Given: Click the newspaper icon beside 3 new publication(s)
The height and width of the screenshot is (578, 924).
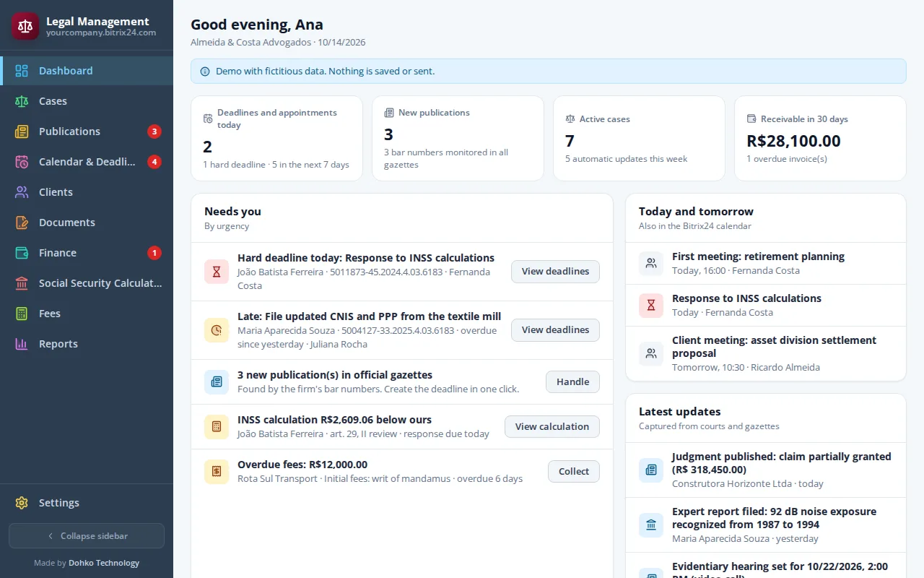Looking at the screenshot, I should pyautogui.click(x=217, y=382).
